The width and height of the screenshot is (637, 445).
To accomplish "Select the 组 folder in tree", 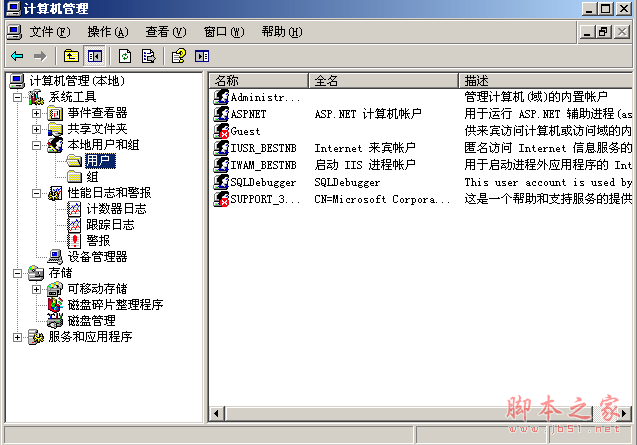I will pyautogui.click(x=92, y=177).
